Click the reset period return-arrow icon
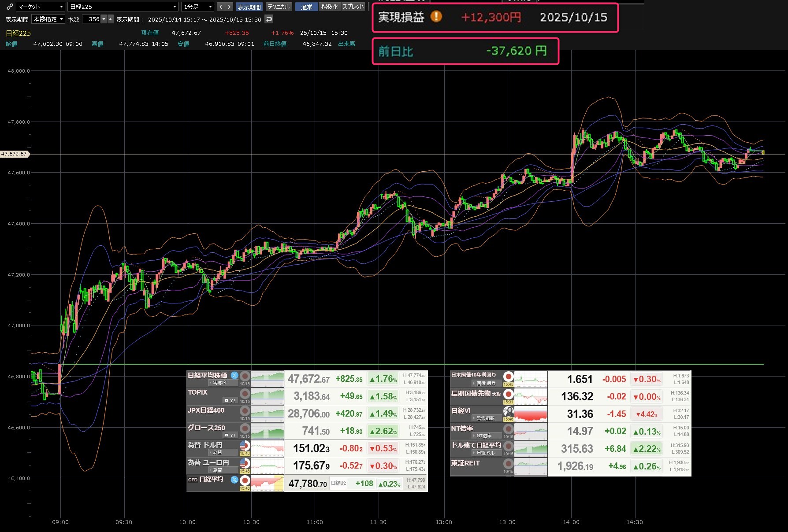Screen dimensions: 788x532 tap(269, 19)
